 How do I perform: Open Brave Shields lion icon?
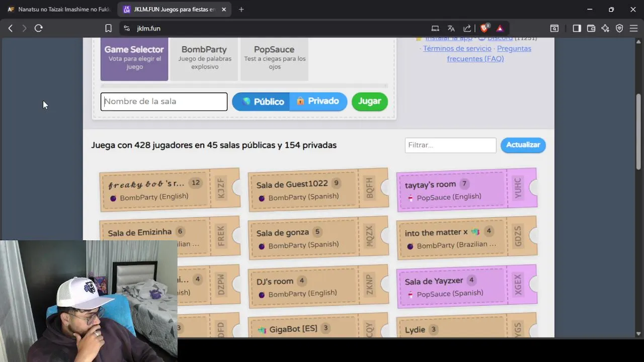tap(485, 28)
